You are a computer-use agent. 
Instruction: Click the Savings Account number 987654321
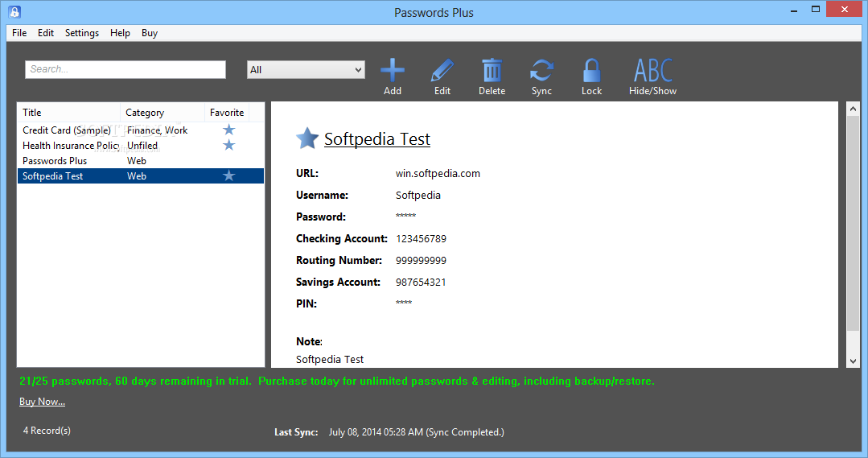[421, 282]
